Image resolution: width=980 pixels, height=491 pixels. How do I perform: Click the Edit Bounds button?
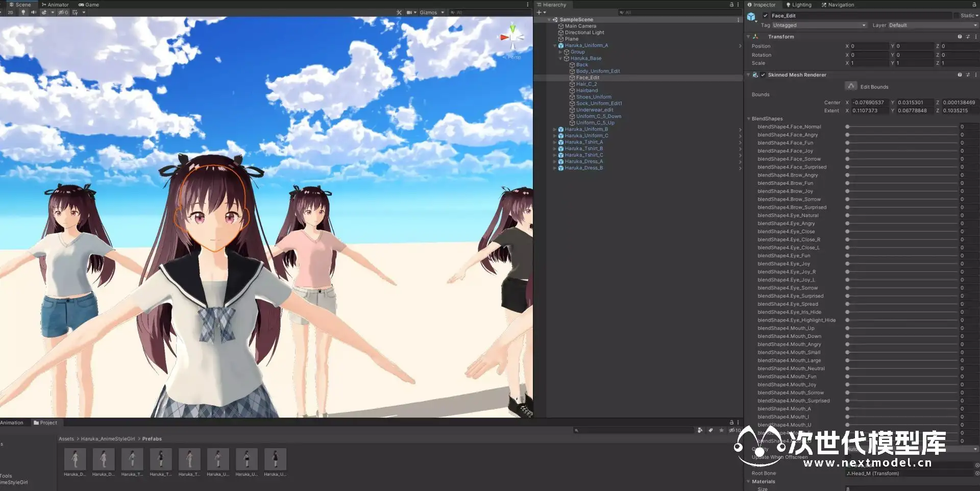[x=851, y=86]
